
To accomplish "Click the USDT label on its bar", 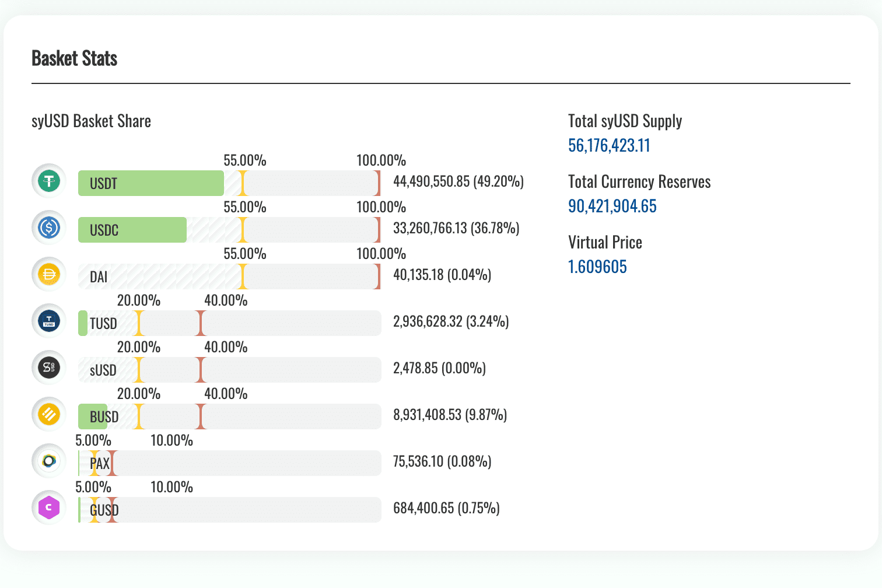I will click(x=102, y=183).
